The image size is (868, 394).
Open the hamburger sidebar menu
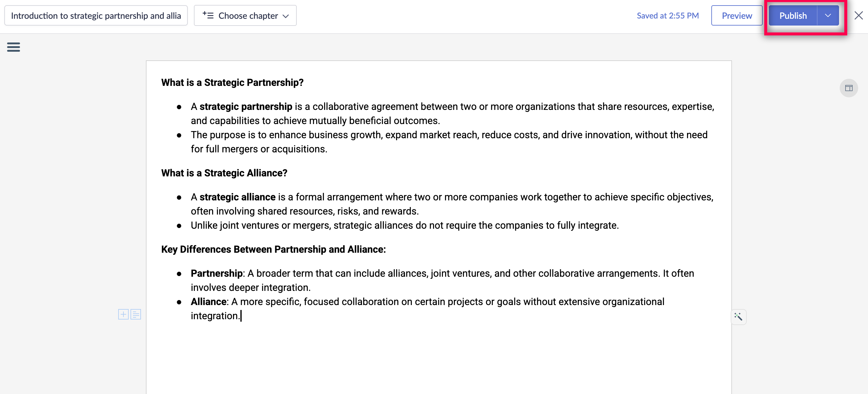(14, 47)
